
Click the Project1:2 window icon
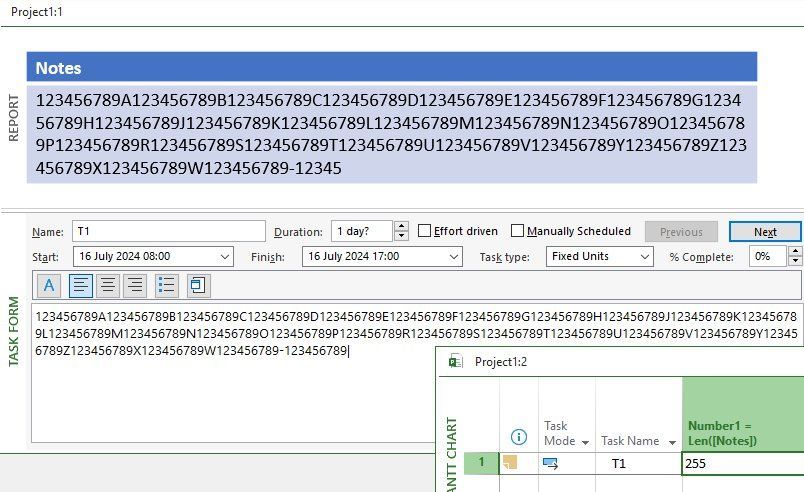(455, 362)
